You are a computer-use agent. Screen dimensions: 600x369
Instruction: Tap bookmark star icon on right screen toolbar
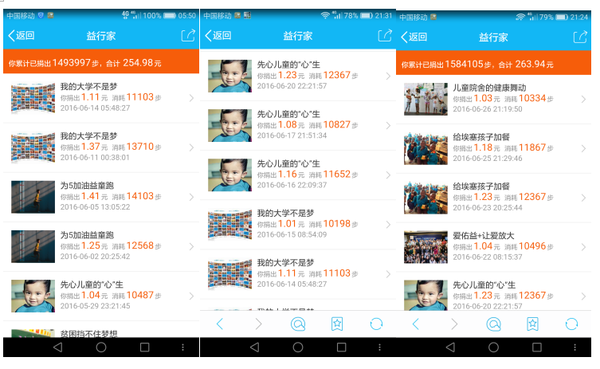[x=533, y=324]
